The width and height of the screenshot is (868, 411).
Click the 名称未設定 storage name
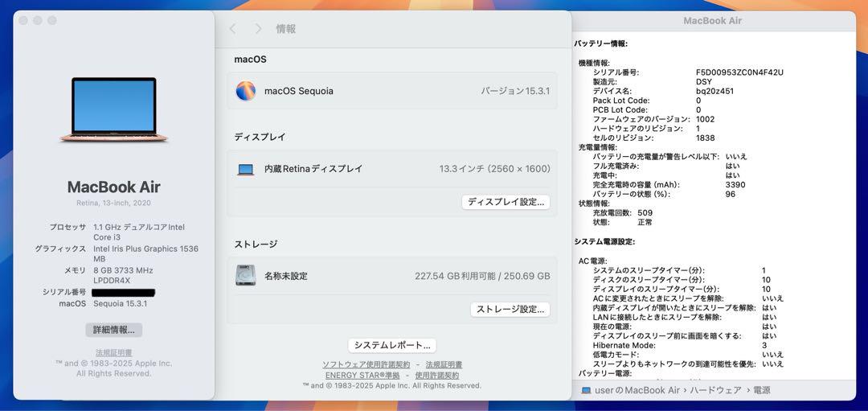click(286, 276)
